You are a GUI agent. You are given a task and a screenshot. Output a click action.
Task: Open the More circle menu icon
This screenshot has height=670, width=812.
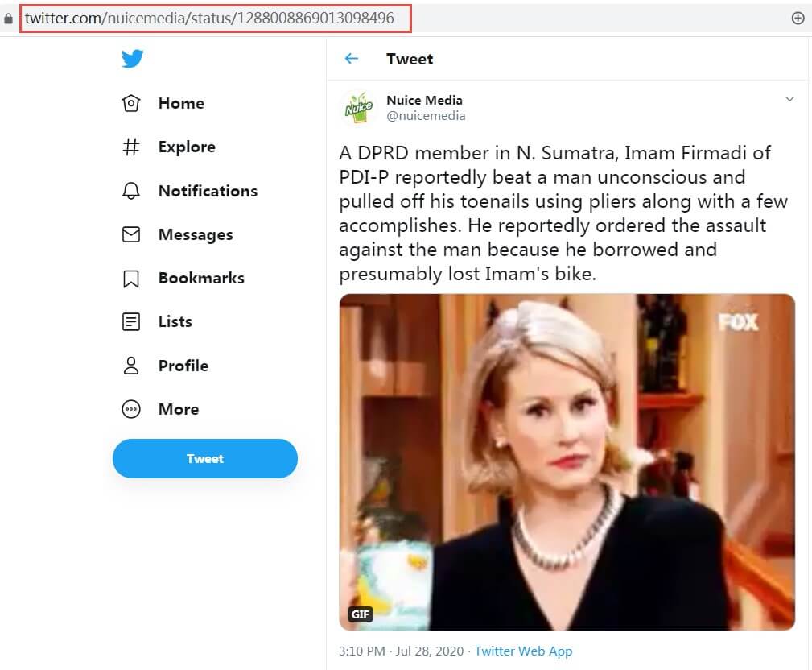(130, 409)
